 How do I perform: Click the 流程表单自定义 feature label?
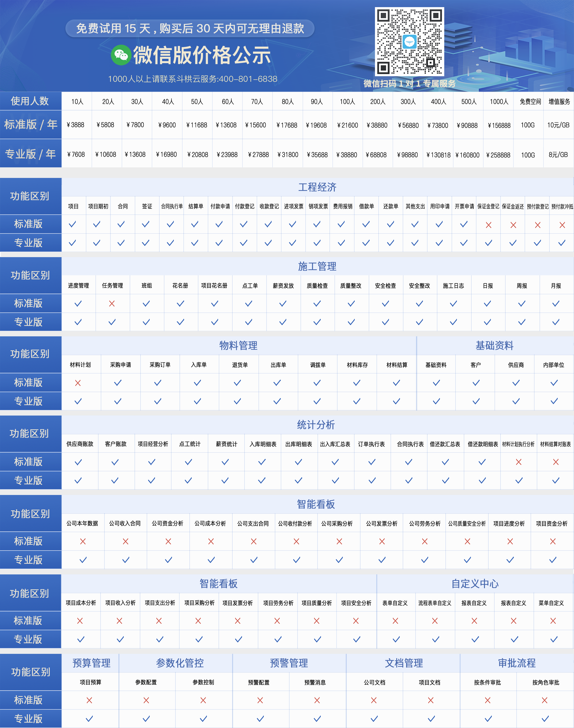(x=435, y=603)
